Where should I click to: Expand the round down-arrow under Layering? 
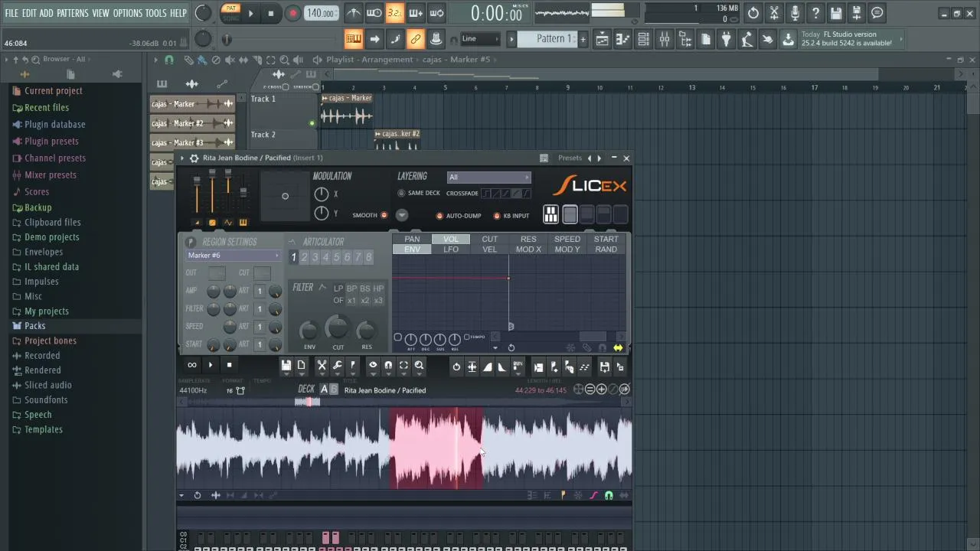point(402,215)
